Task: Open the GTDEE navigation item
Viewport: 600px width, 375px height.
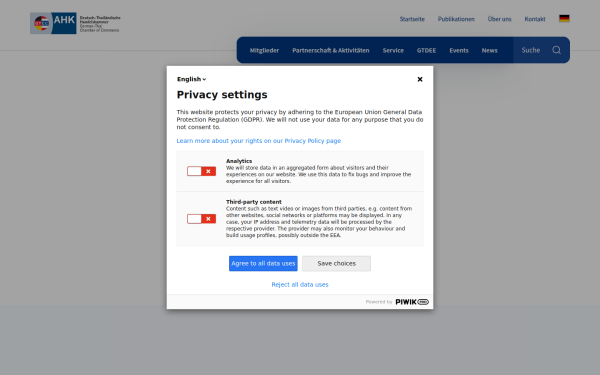Action: [x=426, y=51]
